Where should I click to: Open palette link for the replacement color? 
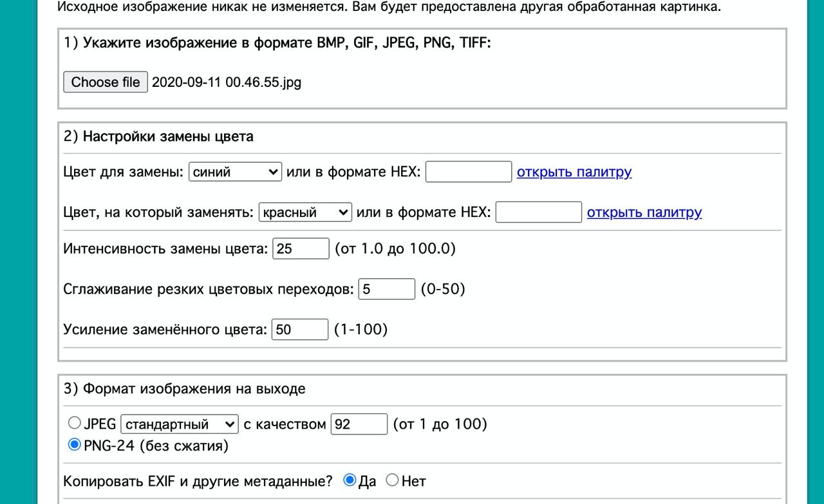[x=644, y=212]
